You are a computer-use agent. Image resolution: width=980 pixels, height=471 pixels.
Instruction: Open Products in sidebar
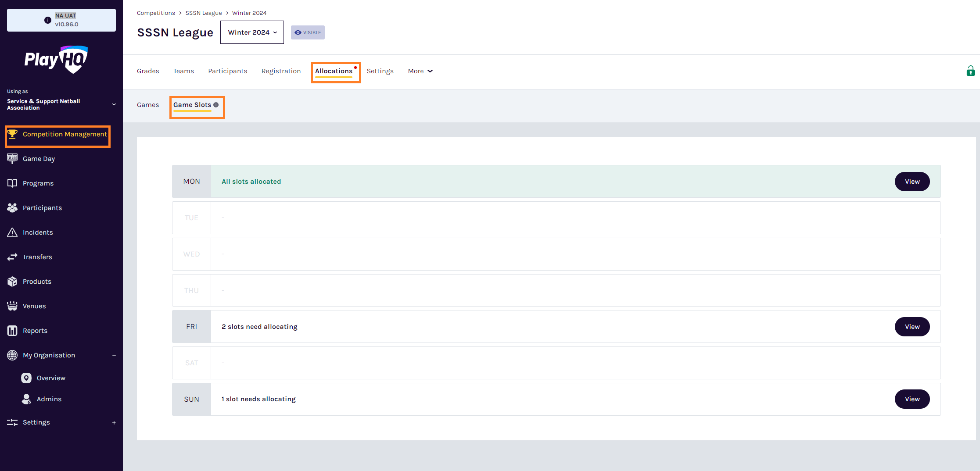pyautogui.click(x=37, y=282)
